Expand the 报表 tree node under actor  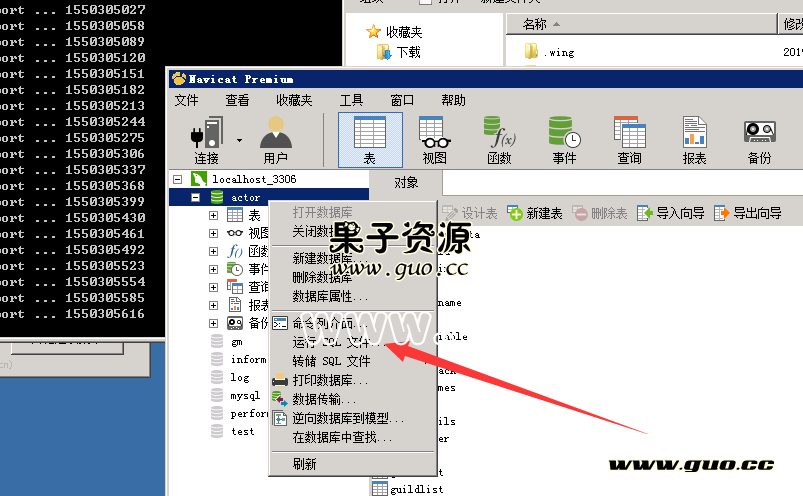click(214, 305)
